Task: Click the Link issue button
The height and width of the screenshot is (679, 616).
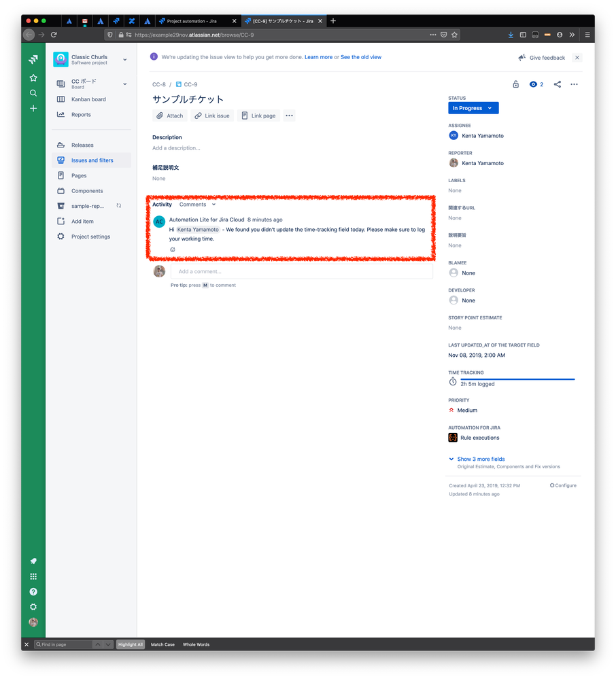Action: coord(212,116)
